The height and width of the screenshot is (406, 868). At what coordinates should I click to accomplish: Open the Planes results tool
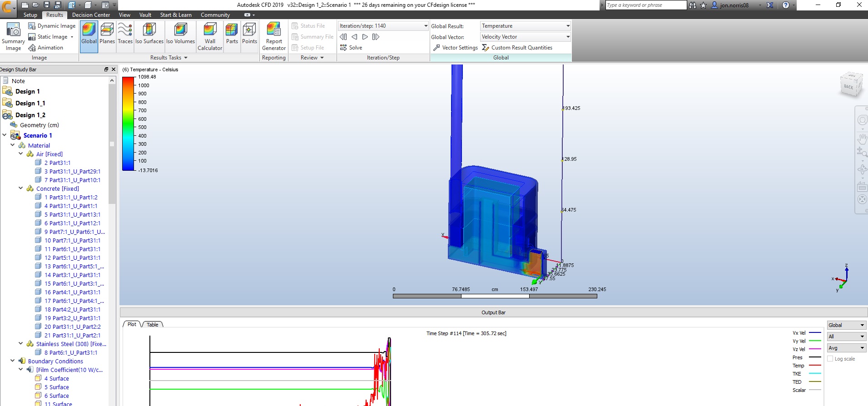click(107, 34)
